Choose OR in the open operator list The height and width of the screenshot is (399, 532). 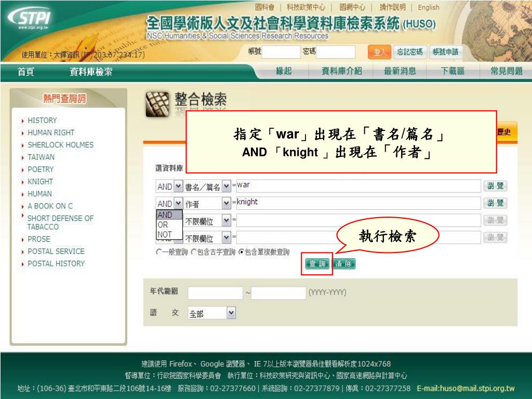pos(169,224)
